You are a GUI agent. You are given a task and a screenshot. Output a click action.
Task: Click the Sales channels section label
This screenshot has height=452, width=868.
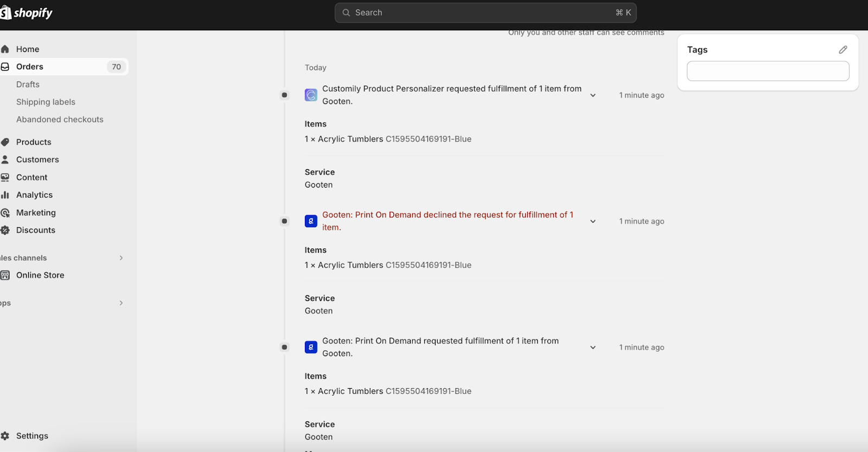(x=23, y=258)
